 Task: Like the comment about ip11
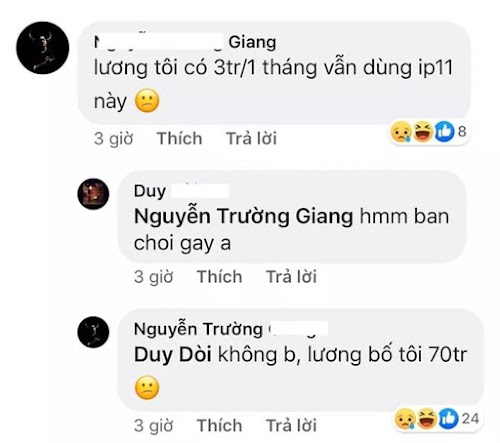180,138
